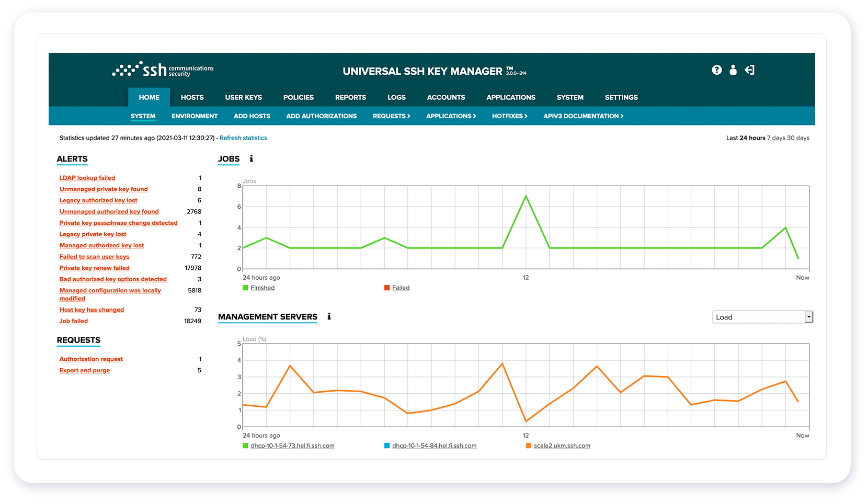Screen dimensions: 868x502
Task: Open Host key has changed alert
Action: [92, 310]
